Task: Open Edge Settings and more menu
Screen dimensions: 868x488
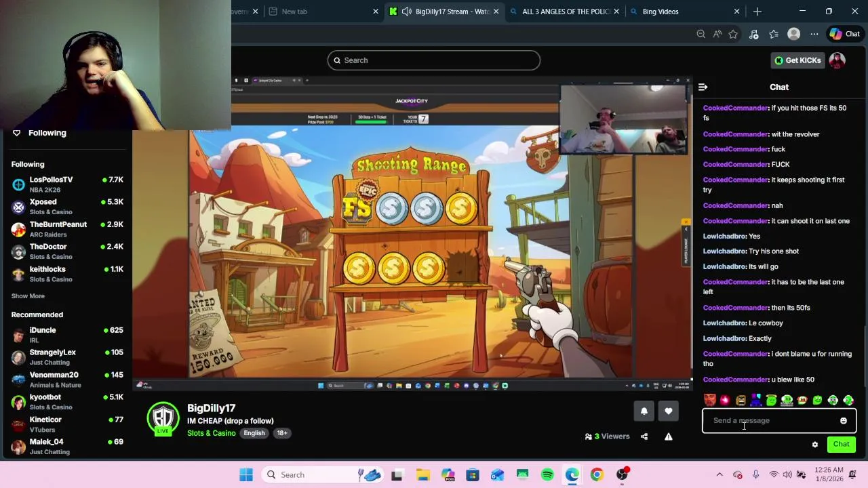Action: pyautogui.click(x=814, y=34)
